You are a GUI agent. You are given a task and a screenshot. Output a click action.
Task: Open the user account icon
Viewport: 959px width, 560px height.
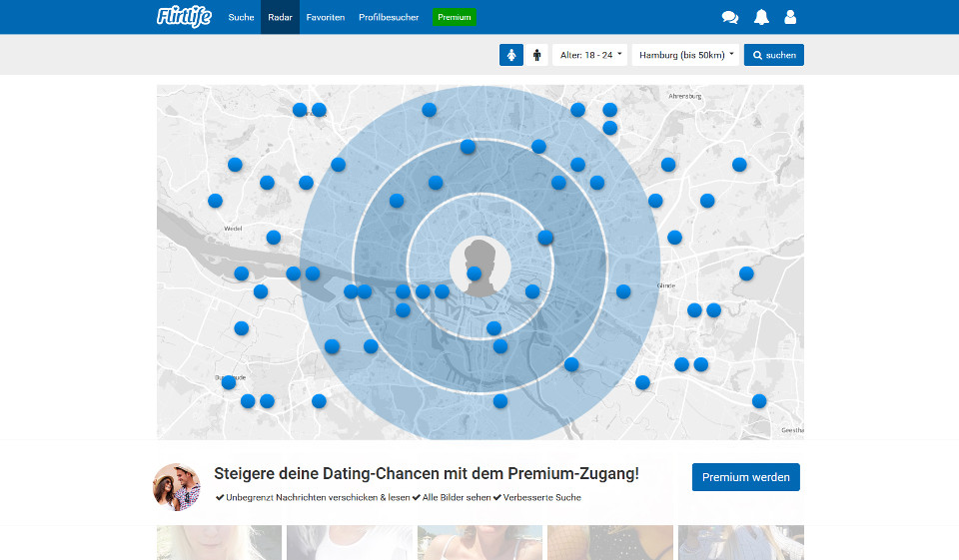pyautogui.click(x=790, y=17)
